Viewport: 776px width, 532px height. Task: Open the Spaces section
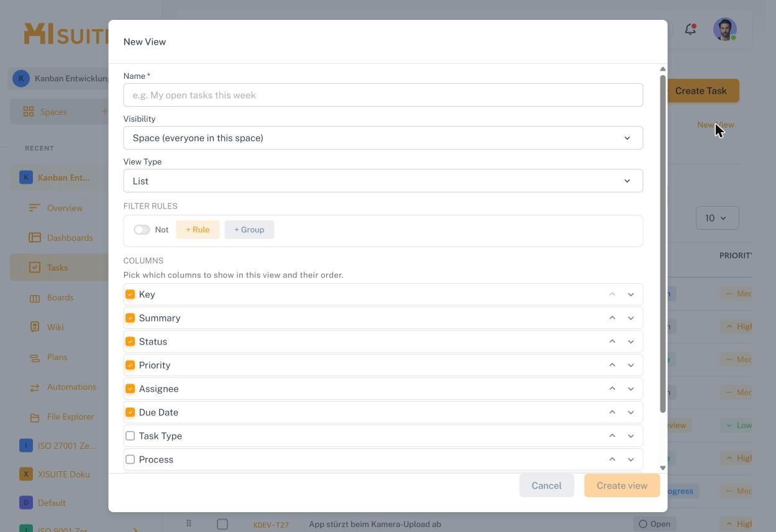pyautogui.click(x=53, y=112)
